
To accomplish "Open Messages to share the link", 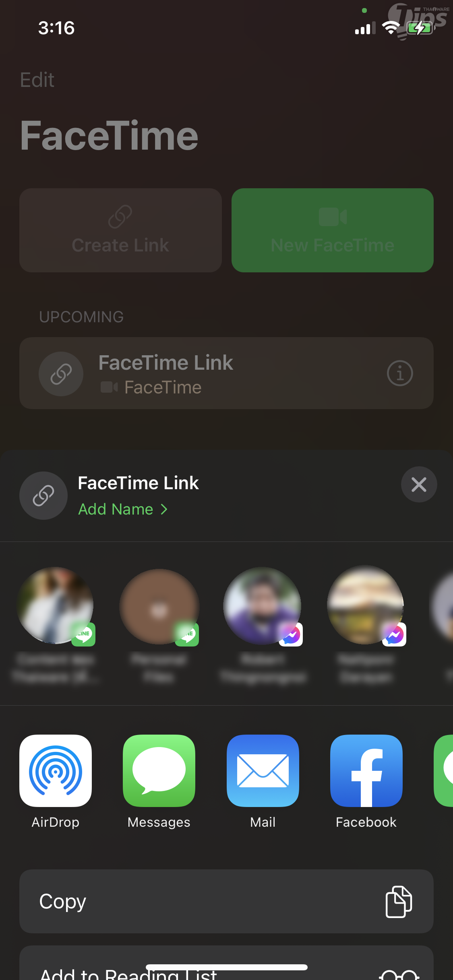I will 159,771.
